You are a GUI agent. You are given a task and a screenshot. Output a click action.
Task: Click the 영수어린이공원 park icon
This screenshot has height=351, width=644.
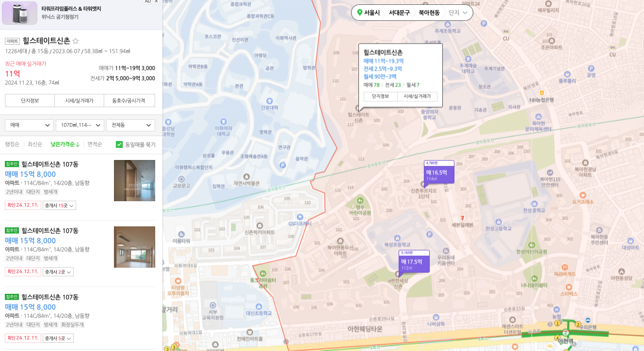pos(359,200)
